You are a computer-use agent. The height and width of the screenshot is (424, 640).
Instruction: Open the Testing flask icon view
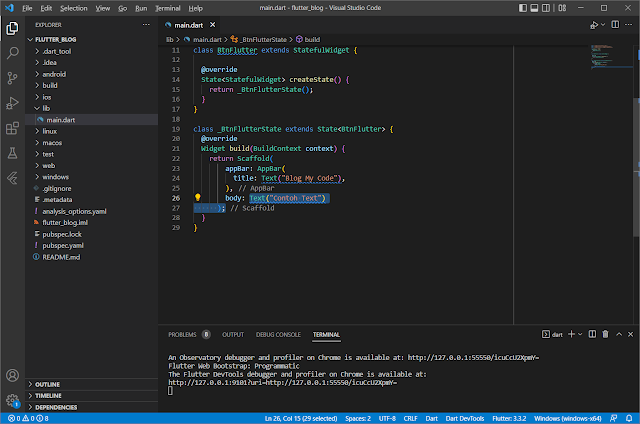[x=13, y=154]
